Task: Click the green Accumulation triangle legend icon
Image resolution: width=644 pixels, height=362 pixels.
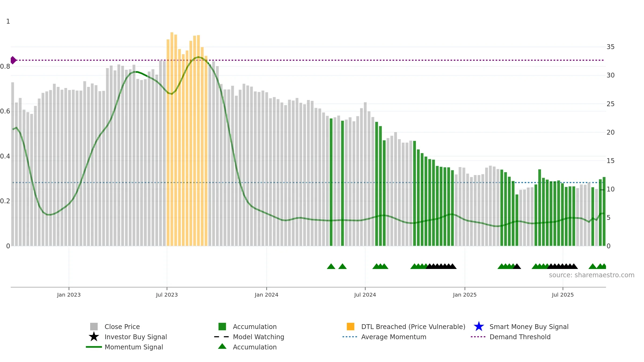Action: point(222,346)
